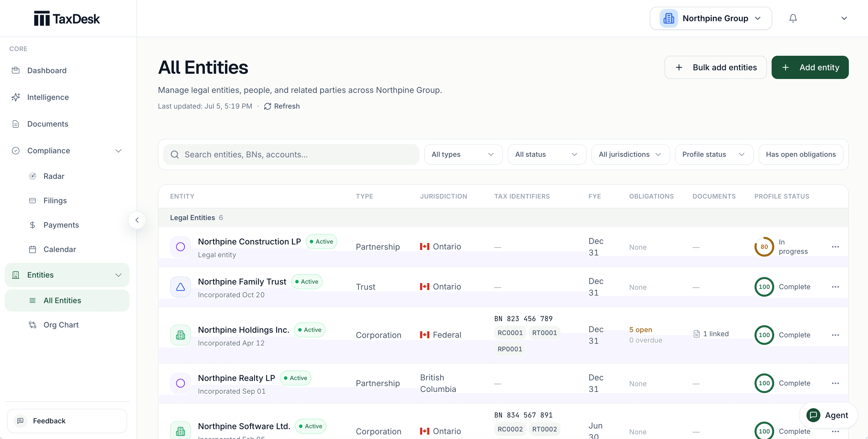Click the RP0001 tax identifier chip
Image resolution: width=868 pixels, height=439 pixels.
point(510,349)
